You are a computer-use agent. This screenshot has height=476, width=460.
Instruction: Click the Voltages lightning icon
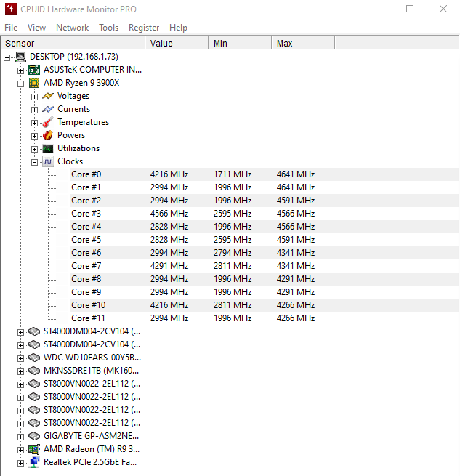(48, 96)
